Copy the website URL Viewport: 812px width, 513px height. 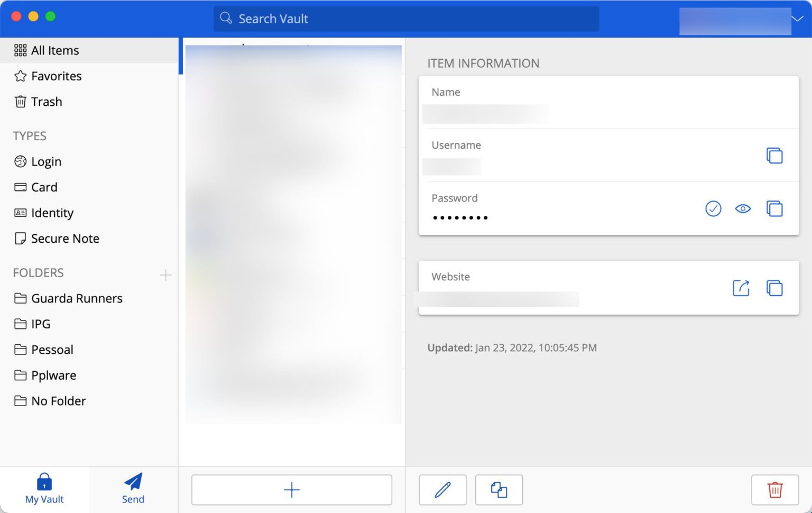(x=774, y=288)
